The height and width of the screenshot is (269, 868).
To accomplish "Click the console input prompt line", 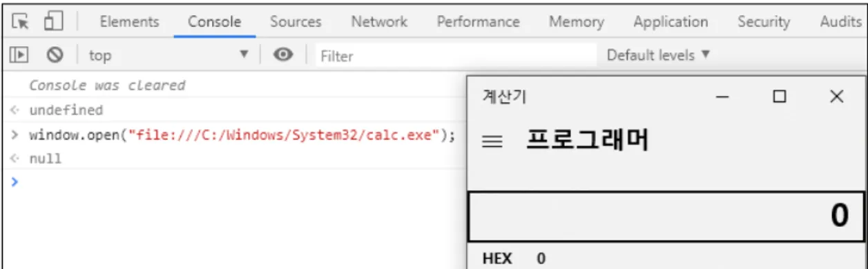I will [x=235, y=182].
